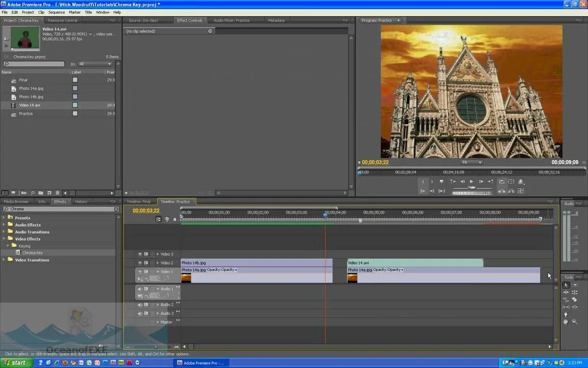Toggle output visibility for Video 1 track
Viewport: 588px width, 368px height.
tap(140, 271)
